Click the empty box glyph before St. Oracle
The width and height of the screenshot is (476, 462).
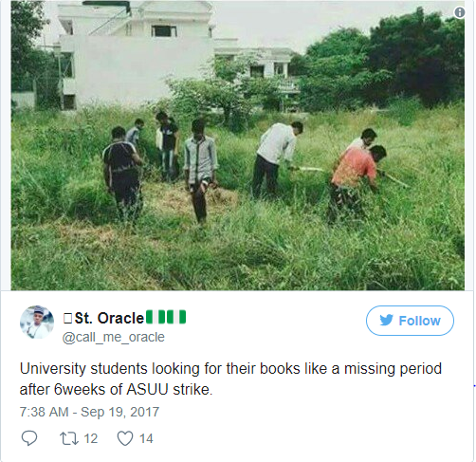coord(67,318)
